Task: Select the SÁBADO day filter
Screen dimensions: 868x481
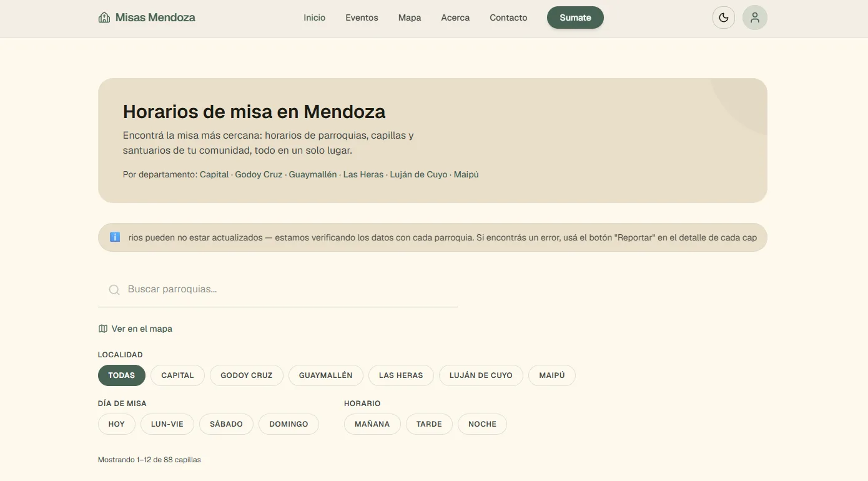Action: click(226, 424)
